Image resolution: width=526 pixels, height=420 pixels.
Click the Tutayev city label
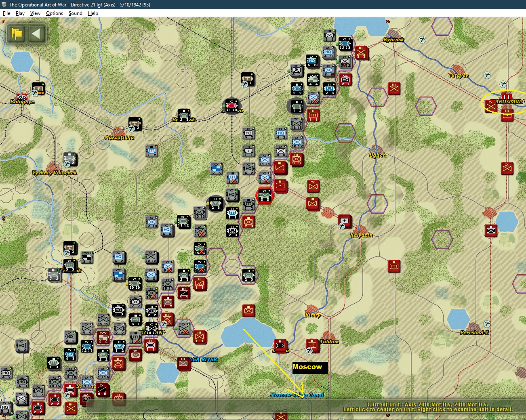click(458, 75)
